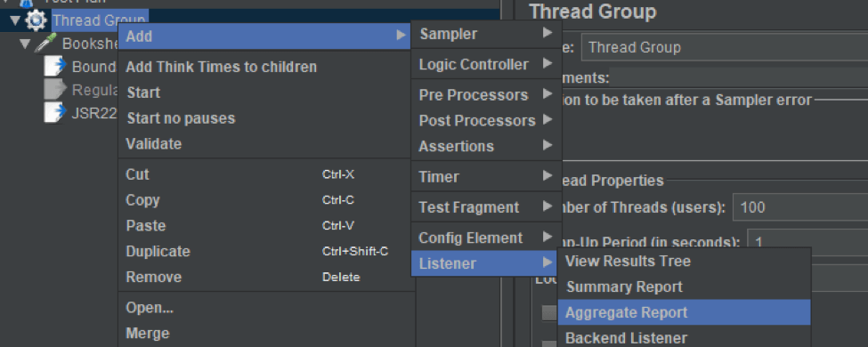This screenshot has height=347, width=868.
Task: Select the Thread Group tree item
Action: (x=100, y=21)
